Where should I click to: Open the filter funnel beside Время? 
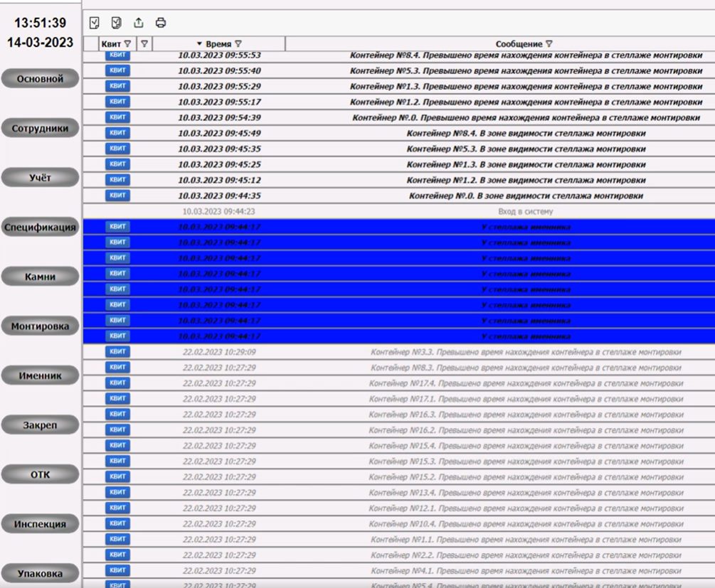pos(238,44)
